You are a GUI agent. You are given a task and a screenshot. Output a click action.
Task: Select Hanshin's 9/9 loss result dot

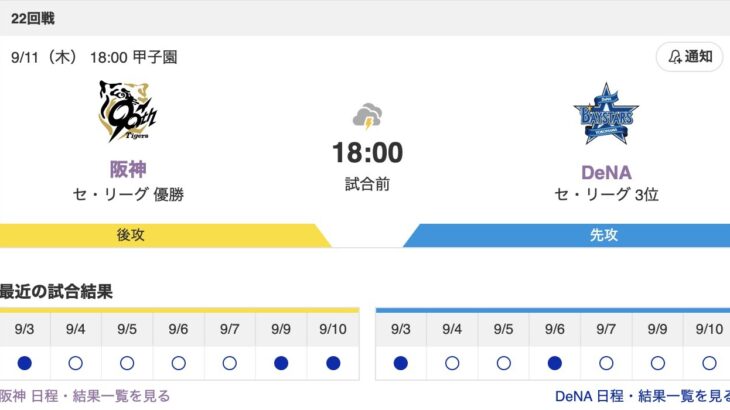[x=281, y=363]
